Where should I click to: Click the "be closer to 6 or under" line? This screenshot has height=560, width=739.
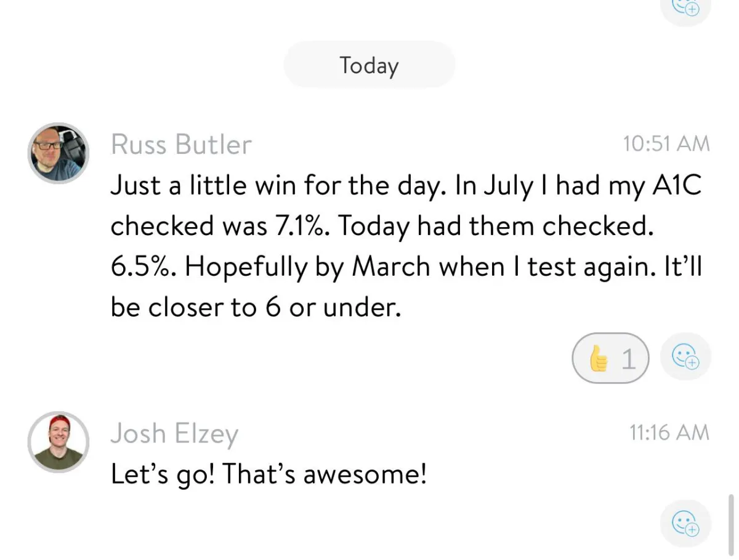click(x=256, y=307)
